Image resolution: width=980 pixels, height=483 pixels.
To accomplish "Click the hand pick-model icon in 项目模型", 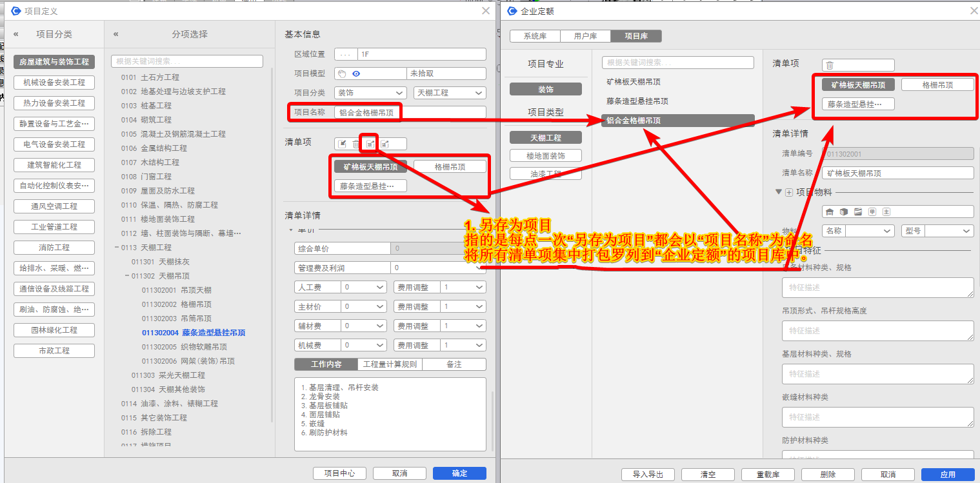I will [x=343, y=74].
